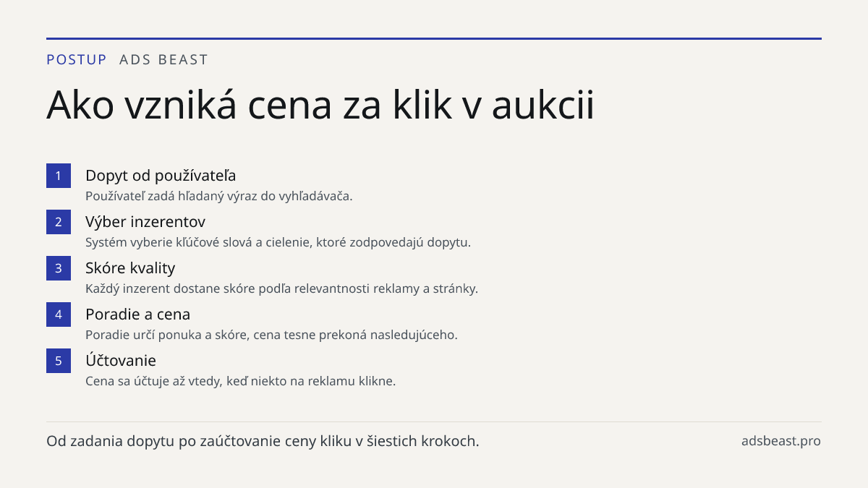Click the ADS BEAST header text
868x488 pixels.
[x=164, y=60]
